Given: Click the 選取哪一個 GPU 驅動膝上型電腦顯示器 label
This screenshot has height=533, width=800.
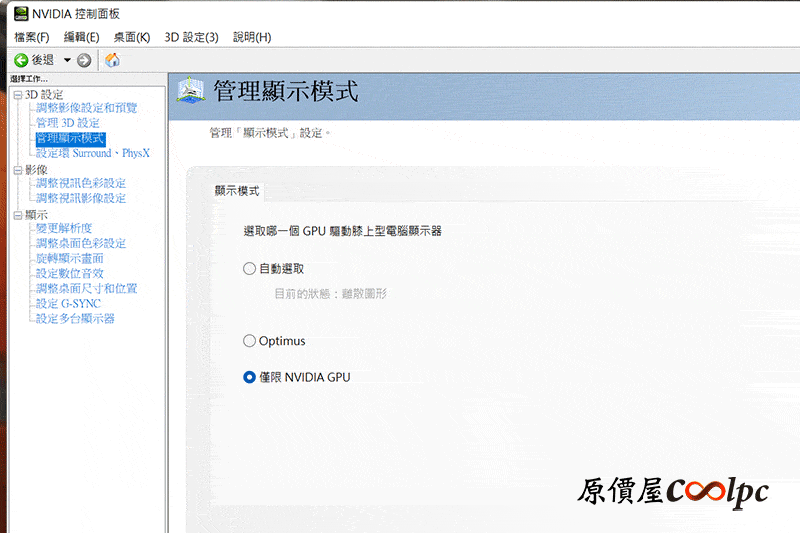Looking at the screenshot, I should click(342, 231).
